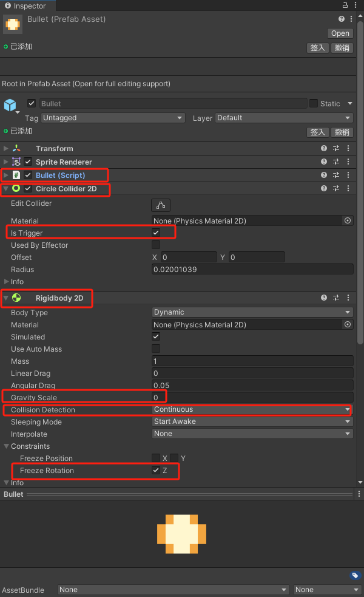364x597 pixels.
Task: Click 撤销 button in the prefab header
Action: 342,48
